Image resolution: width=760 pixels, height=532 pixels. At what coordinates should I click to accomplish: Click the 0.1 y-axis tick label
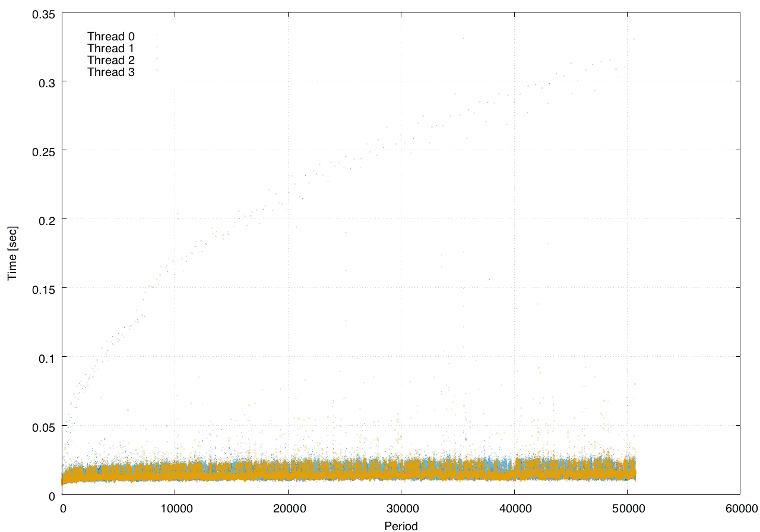46,357
